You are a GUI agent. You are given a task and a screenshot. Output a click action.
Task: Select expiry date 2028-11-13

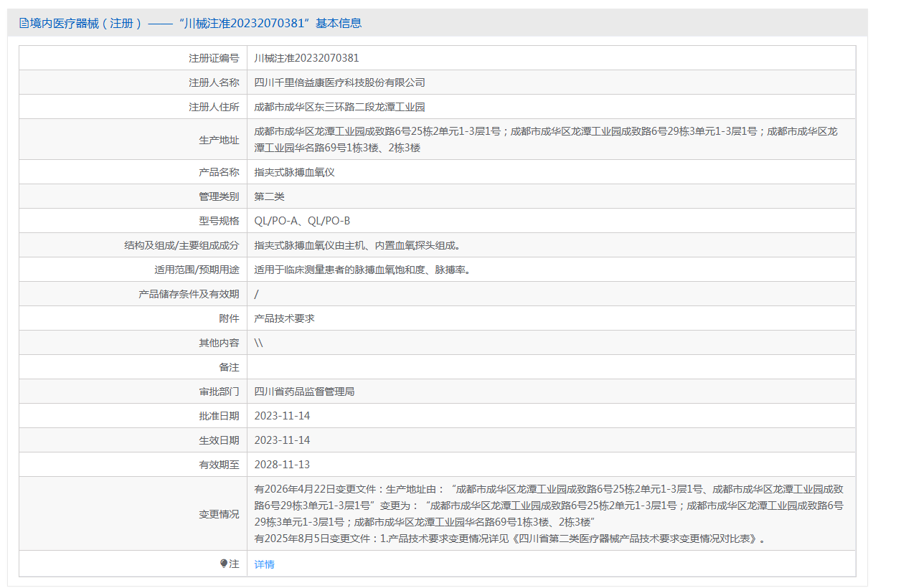(283, 465)
